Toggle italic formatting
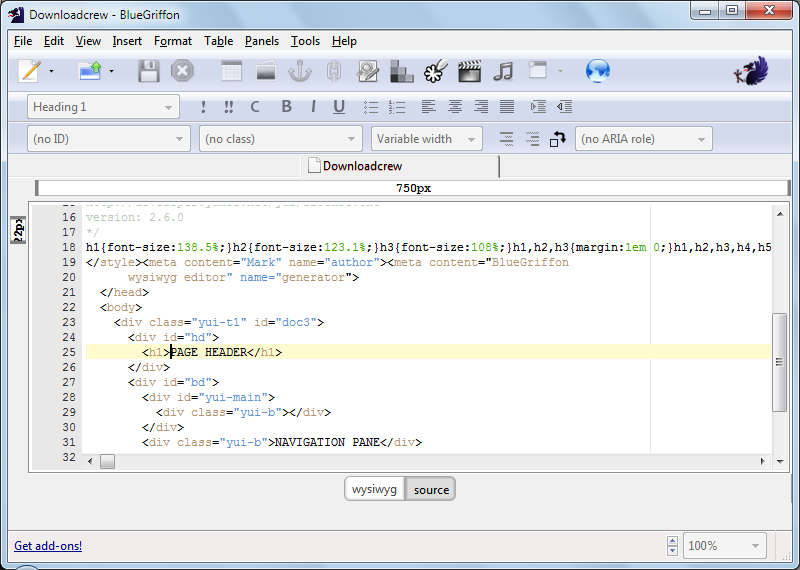Screen dimensions: 800x570 click(x=313, y=106)
